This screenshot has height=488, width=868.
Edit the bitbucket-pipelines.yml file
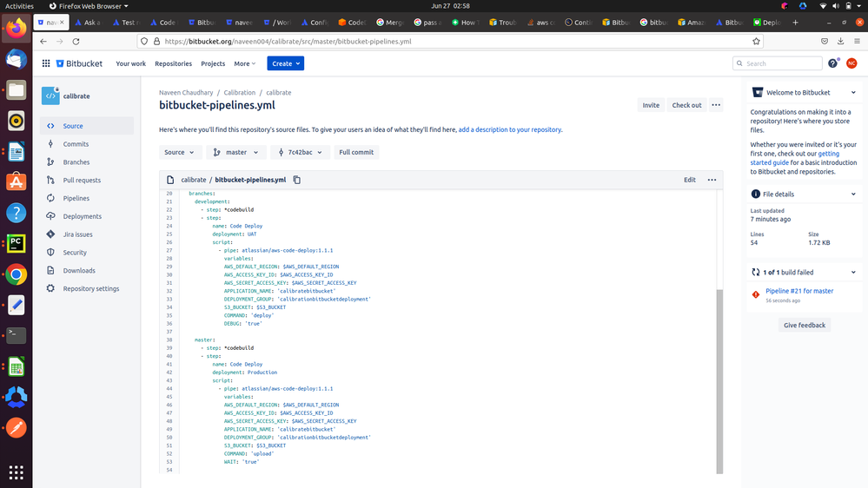pyautogui.click(x=690, y=180)
